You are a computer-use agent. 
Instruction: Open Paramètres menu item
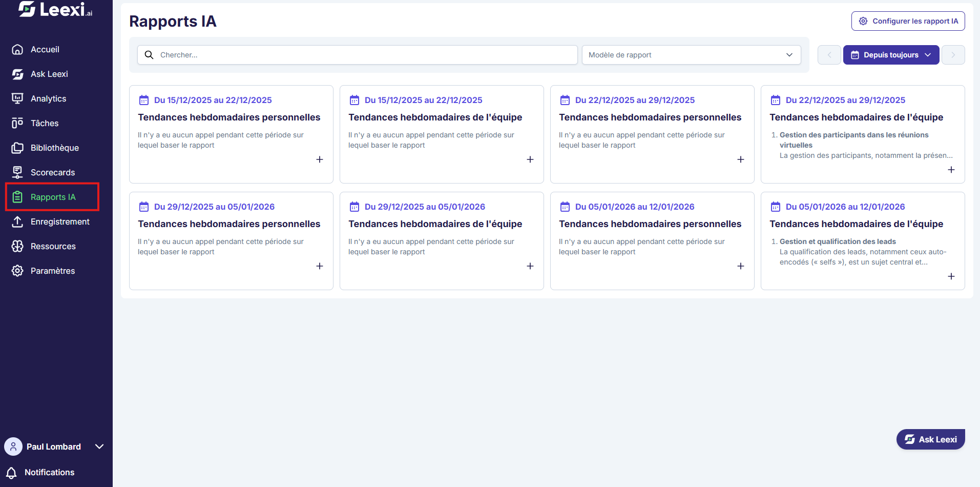pyautogui.click(x=53, y=271)
